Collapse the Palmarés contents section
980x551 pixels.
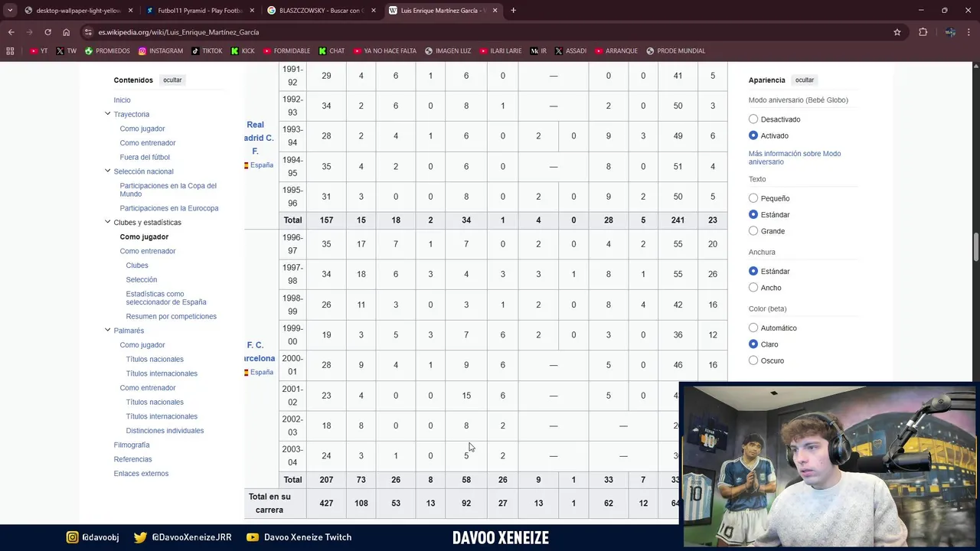pos(107,331)
